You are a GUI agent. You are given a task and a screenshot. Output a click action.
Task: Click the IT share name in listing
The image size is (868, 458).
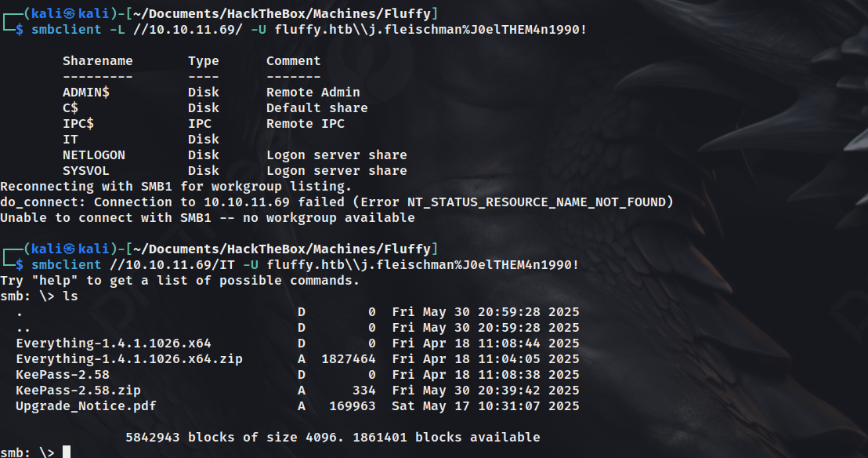[x=71, y=140]
